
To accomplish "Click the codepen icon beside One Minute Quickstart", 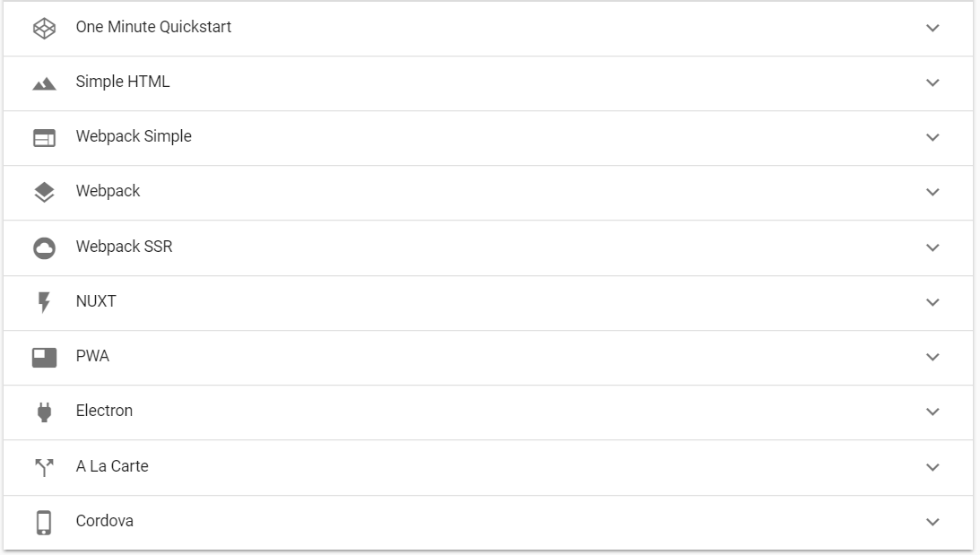I will (x=44, y=28).
